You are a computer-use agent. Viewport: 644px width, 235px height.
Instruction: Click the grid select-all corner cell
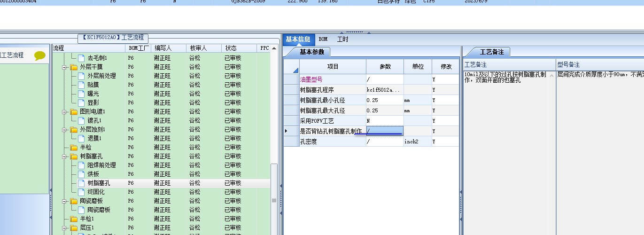(292, 66)
